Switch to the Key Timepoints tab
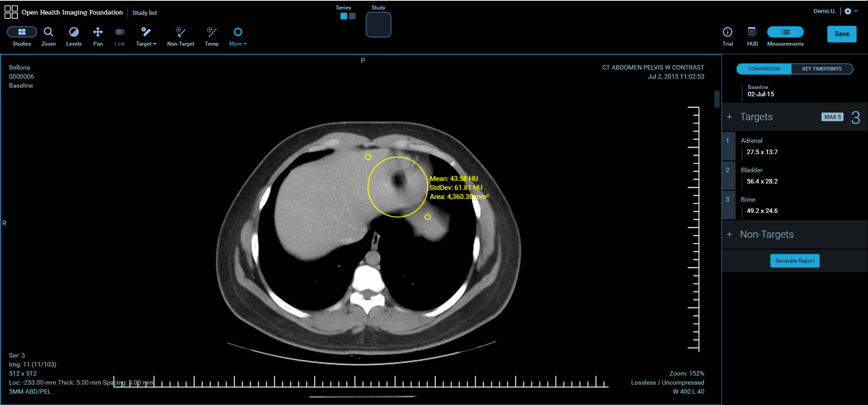This screenshot has width=868, height=405. pos(821,69)
